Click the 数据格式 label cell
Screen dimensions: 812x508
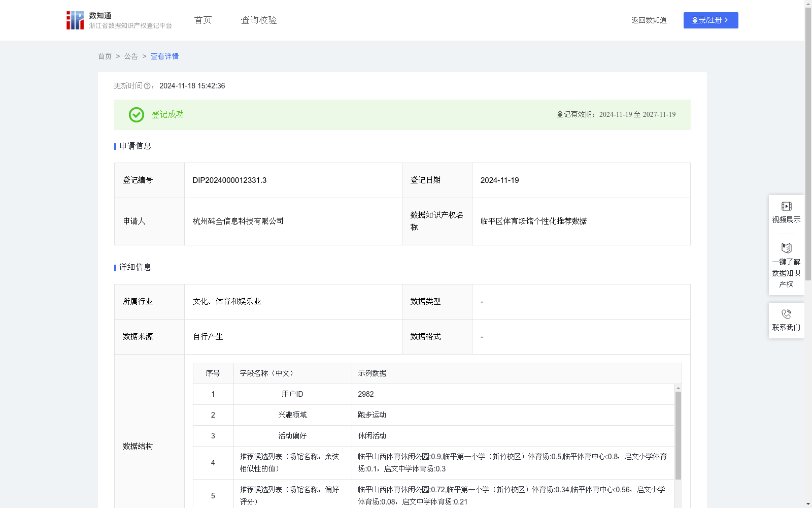click(437, 337)
